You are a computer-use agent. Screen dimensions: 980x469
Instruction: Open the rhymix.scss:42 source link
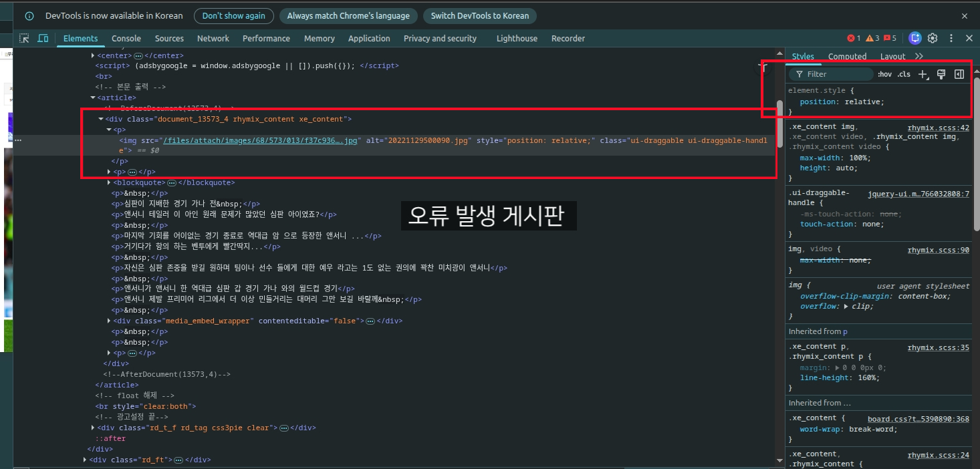938,128
